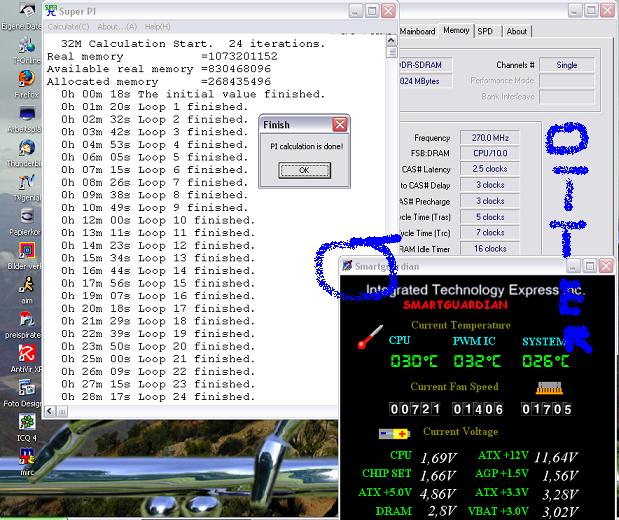
Task: Click the SMARTGUARDIAN red logo text
Action: (x=455, y=305)
